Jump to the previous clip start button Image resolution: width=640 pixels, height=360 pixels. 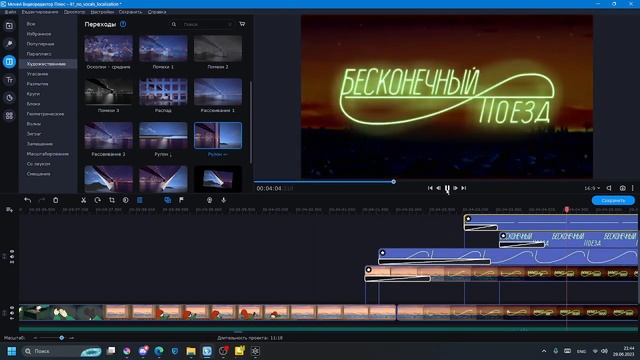[x=430, y=188]
